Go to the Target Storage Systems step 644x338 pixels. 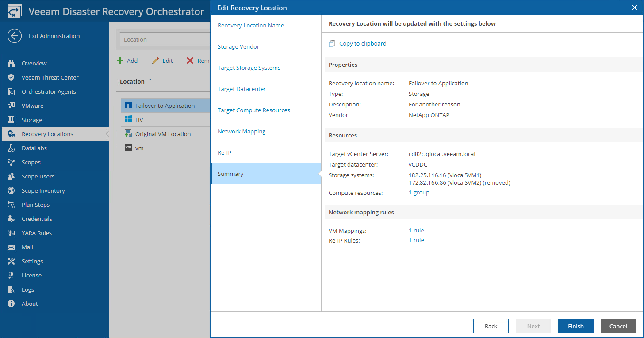[x=249, y=68]
